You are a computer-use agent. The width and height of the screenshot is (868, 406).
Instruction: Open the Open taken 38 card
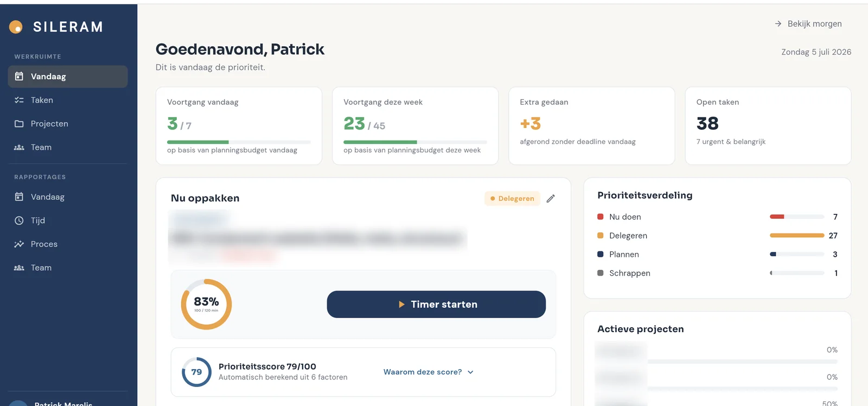(768, 126)
